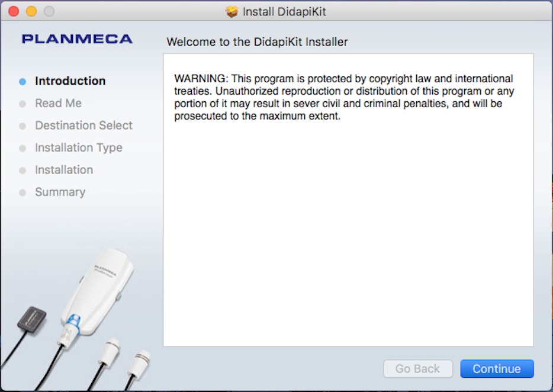Click the Installation Type step
The width and height of the screenshot is (553, 392).
click(x=78, y=147)
